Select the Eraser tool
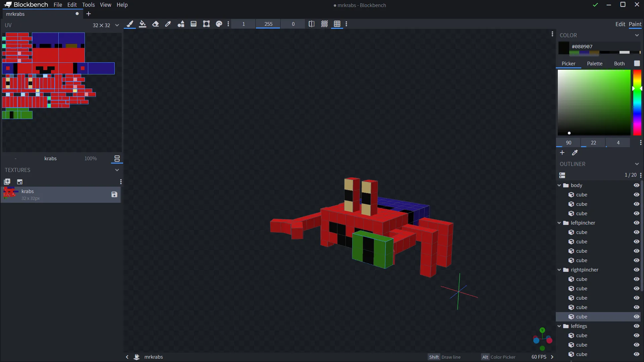This screenshot has width=644, height=362. coord(155,24)
